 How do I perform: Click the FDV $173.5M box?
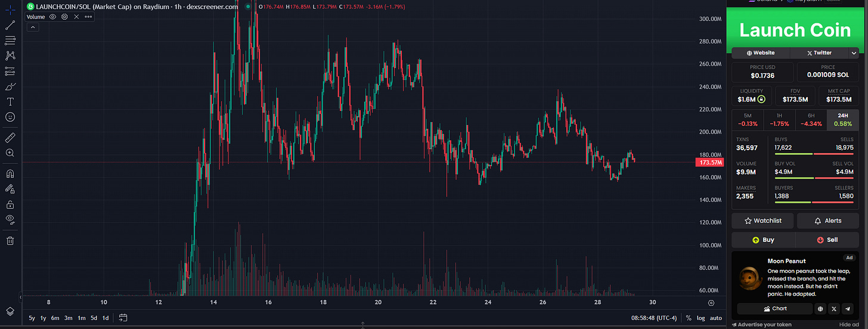(x=795, y=96)
